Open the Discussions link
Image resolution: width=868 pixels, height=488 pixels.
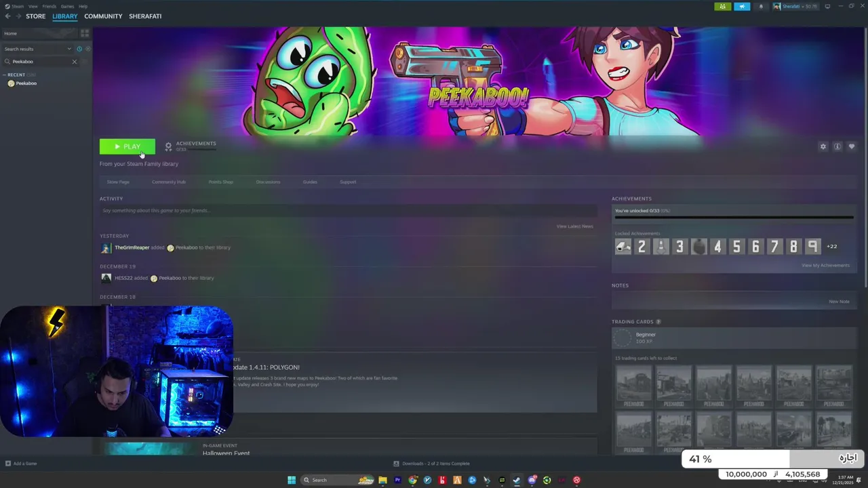268,182
